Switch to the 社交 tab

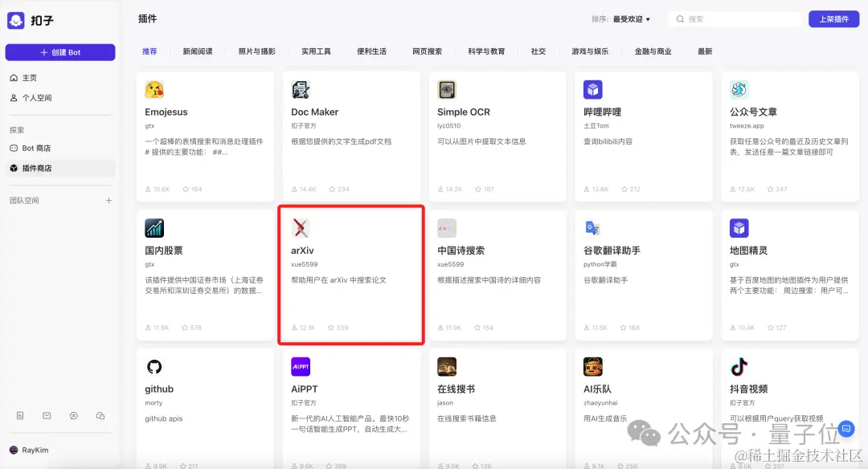[538, 51]
